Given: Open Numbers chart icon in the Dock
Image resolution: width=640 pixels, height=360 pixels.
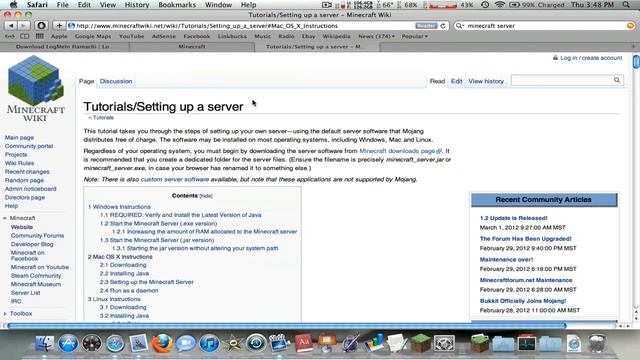Looking at the screenshot, I should [x=374, y=343].
